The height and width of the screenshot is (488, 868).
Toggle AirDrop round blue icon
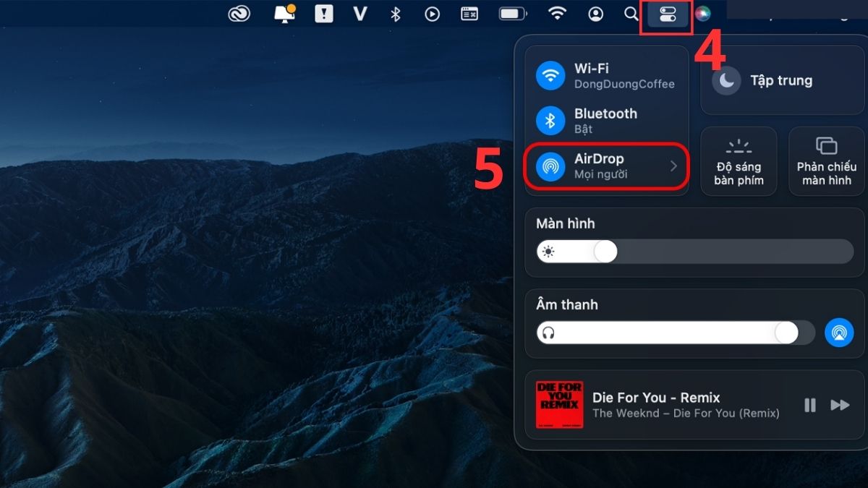[x=550, y=166]
